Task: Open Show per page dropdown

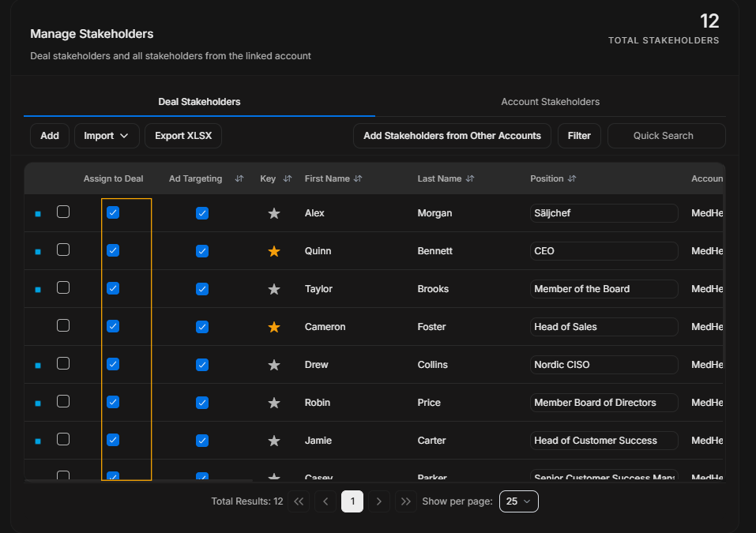Action: (519, 501)
